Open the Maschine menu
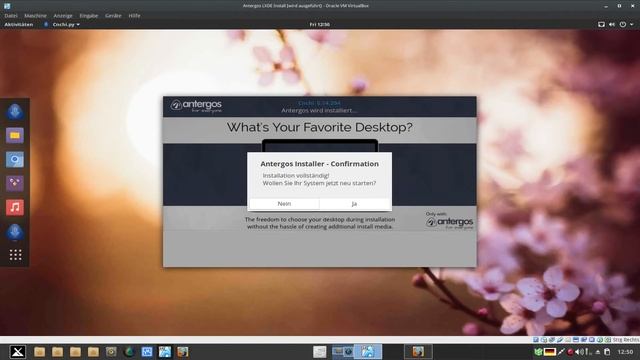 [x=35, y=16]
